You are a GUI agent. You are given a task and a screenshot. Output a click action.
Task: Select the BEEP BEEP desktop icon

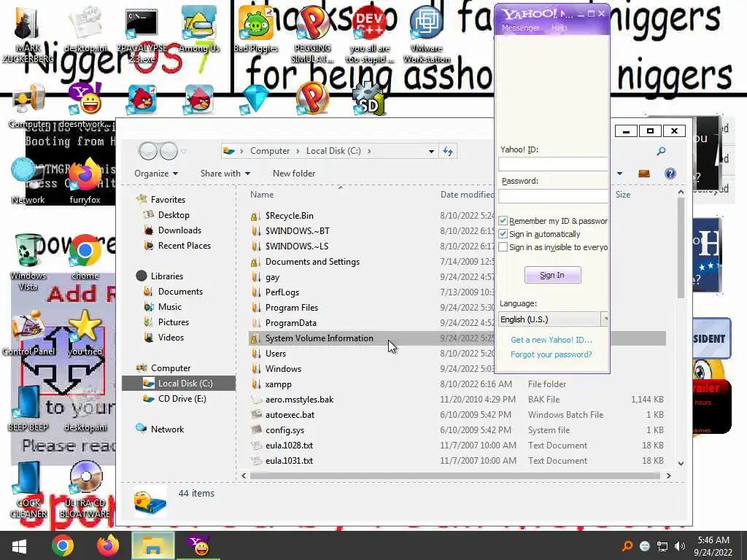click(x=28, y=408)
